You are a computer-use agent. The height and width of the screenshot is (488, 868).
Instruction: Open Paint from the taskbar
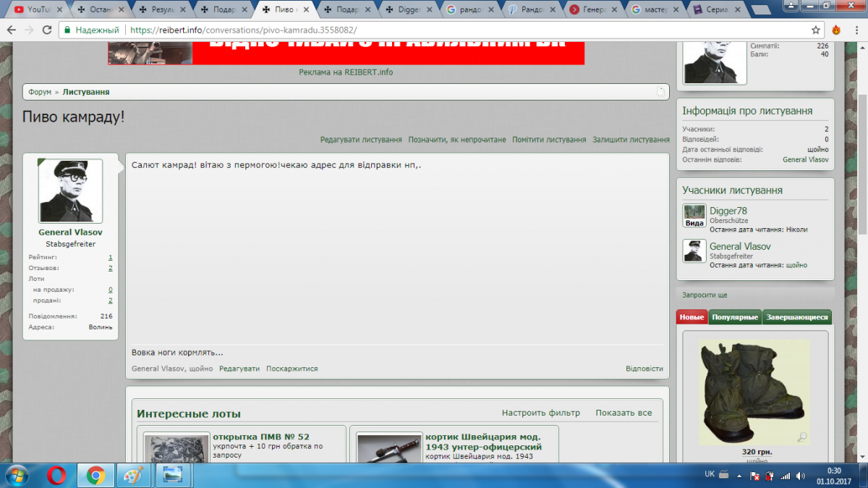(134, 476)
